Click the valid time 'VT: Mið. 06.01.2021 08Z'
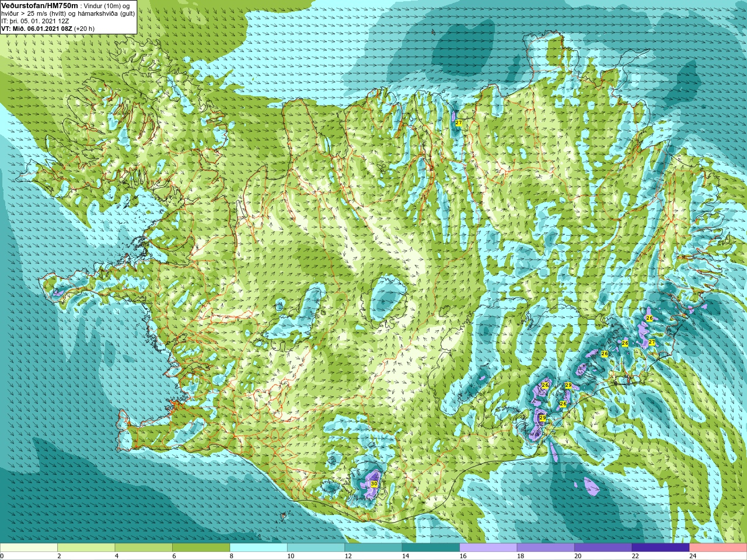747x560 pixels. point(37,29)
